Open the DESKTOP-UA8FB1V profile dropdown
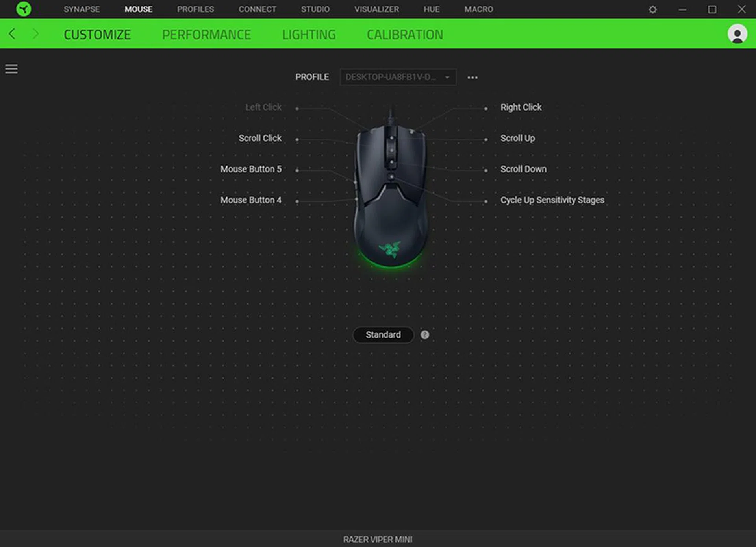The width and height of the screenshot is (756, 547). [398, 77]
